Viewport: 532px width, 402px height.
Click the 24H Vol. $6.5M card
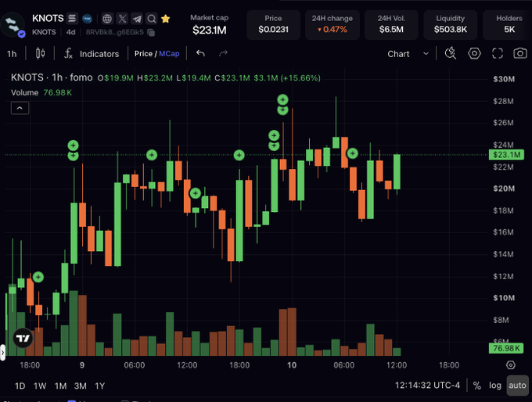[x=391, y=25]
